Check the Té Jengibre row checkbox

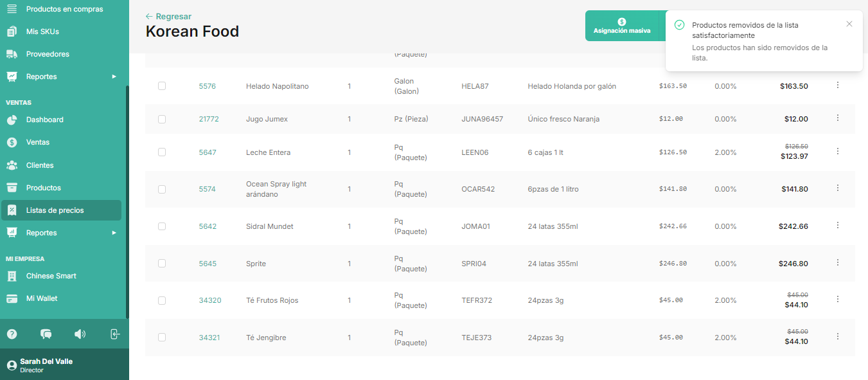click(162, 338)
